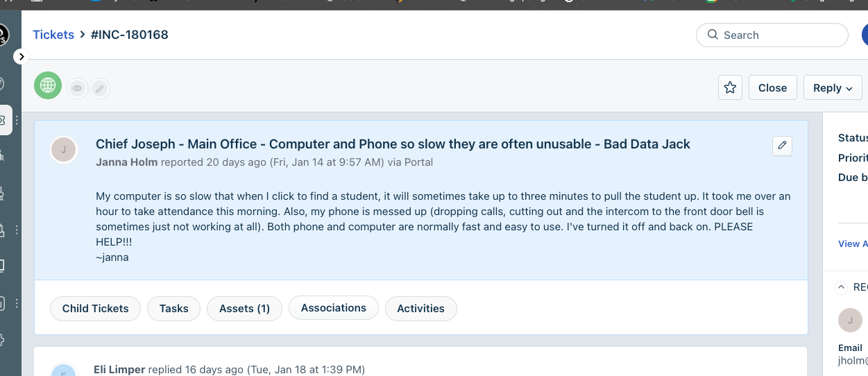Open the Assets (1) tab

(244, 309)
